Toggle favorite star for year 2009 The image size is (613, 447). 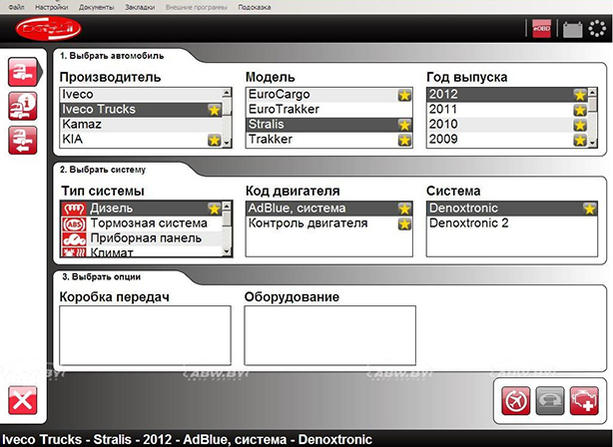click(x=580, y=140)
